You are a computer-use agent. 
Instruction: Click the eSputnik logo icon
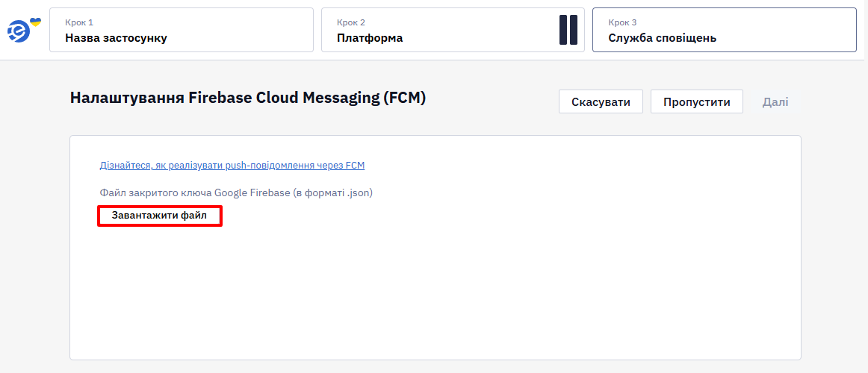20,32
